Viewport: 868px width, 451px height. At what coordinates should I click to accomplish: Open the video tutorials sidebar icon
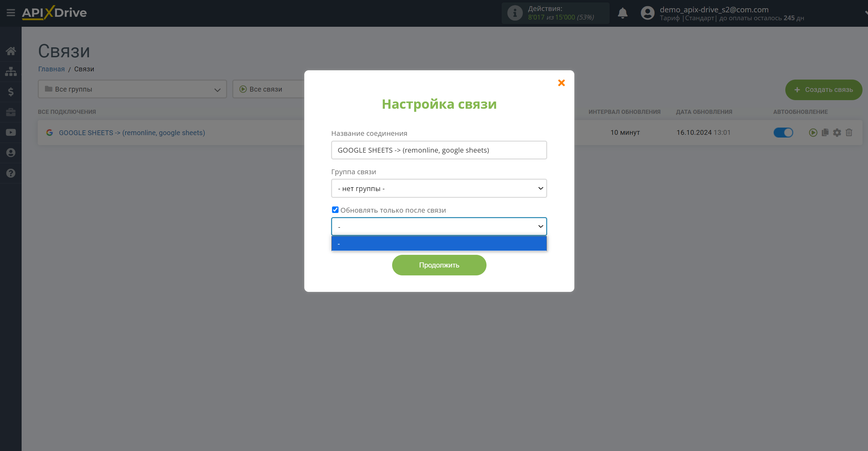(11, 132)
